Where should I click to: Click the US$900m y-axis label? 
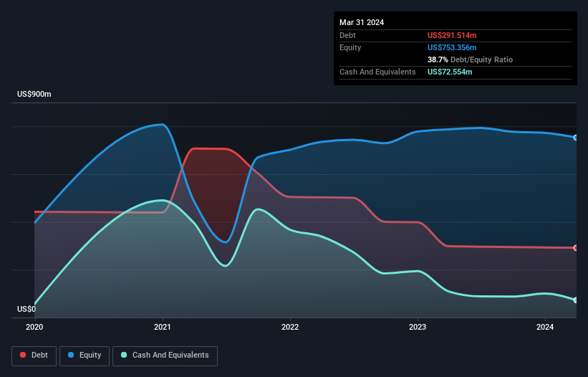click(x=34, y=94)
